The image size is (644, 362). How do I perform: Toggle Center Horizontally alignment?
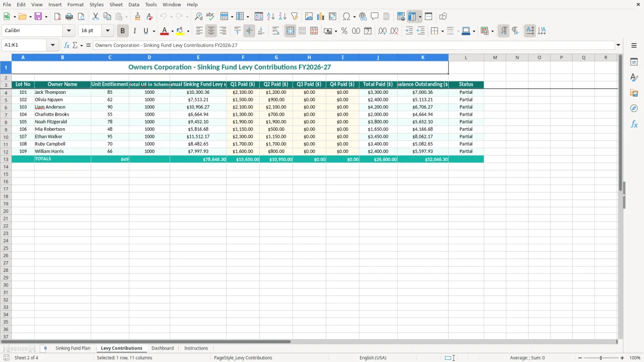(x=211, y=31)
